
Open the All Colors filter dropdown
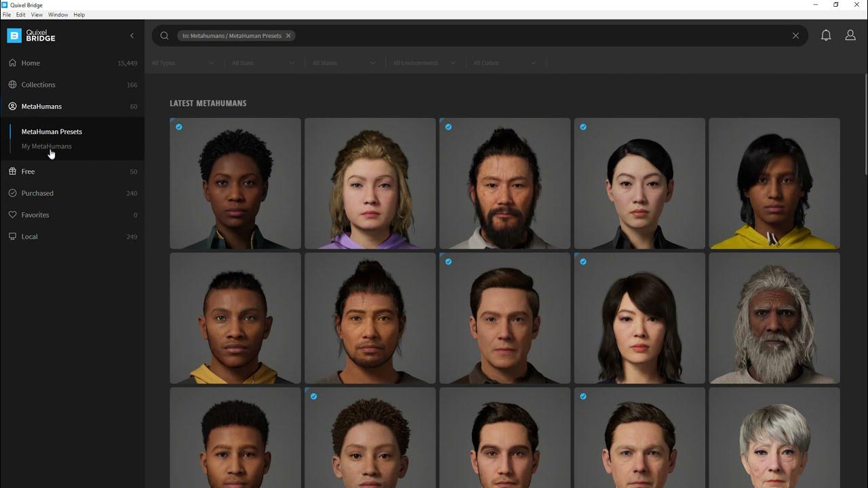point(505,63)
